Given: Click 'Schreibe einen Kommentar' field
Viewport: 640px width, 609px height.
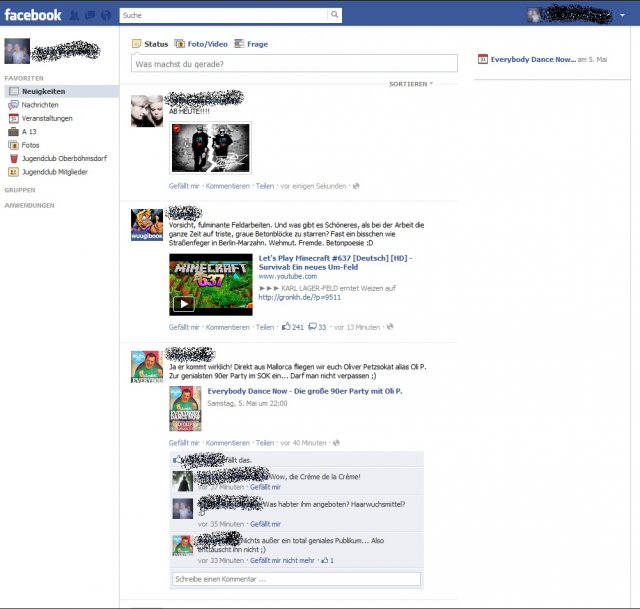Looking at the screenshot, I should tap(296, 579).
